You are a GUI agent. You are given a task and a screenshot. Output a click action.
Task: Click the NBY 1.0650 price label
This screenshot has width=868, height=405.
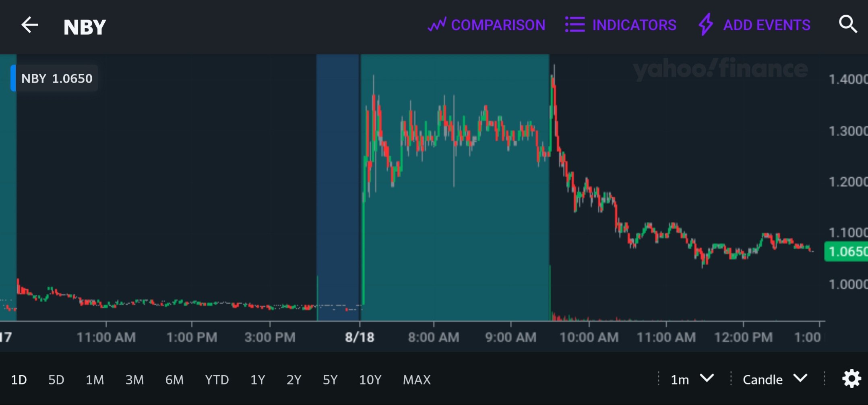coord(55,78)
